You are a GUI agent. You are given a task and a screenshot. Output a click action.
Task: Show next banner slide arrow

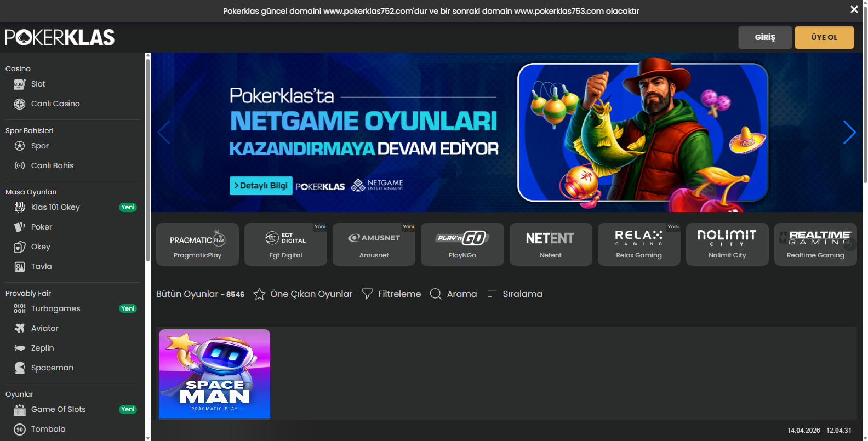pos(849,132)
